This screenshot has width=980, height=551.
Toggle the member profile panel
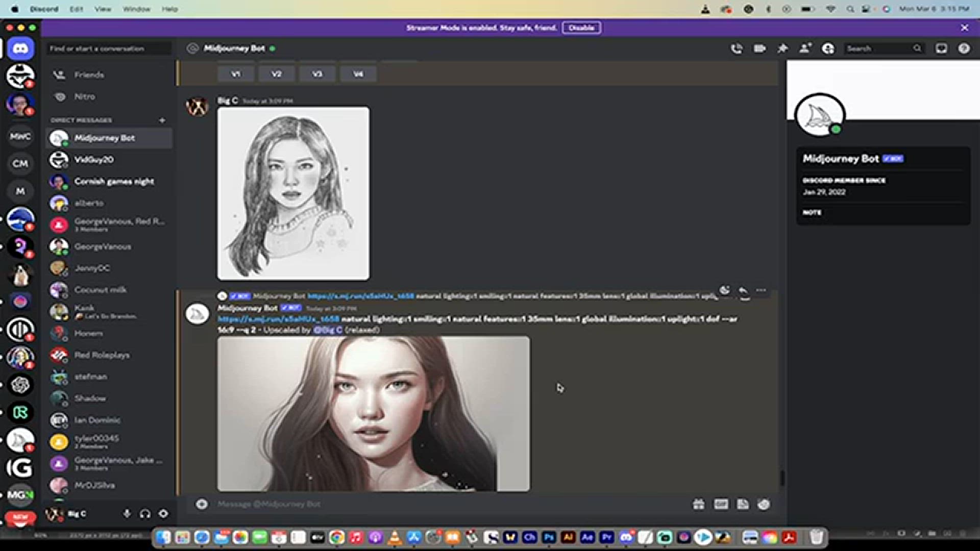point(828,48)
